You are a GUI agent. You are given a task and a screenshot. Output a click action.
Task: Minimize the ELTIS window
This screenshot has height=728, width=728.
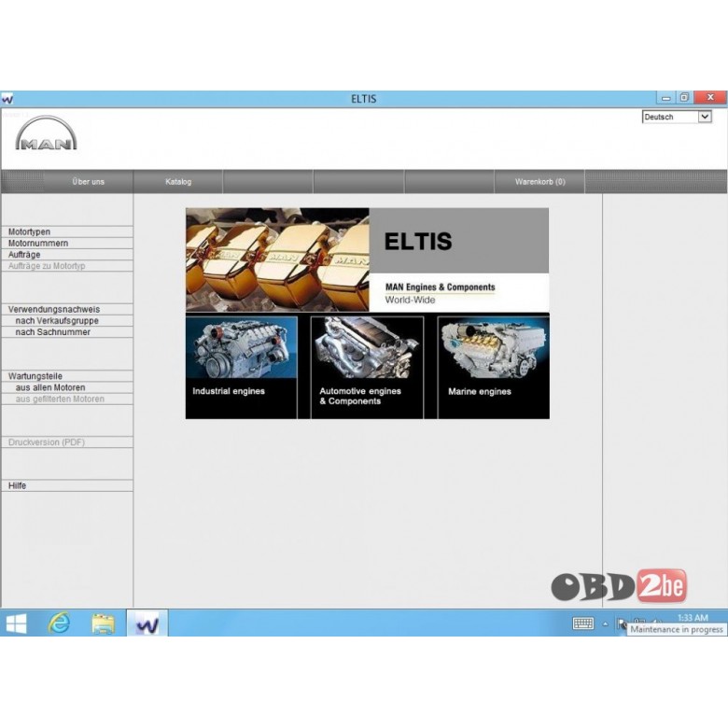click(666, 97)
